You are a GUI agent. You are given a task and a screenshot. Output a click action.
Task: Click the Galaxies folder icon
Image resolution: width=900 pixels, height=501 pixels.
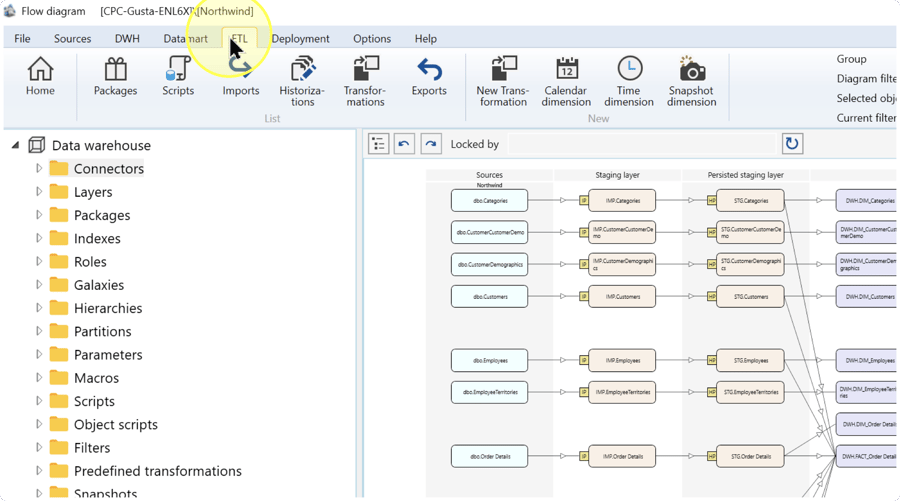click(59, 285)
